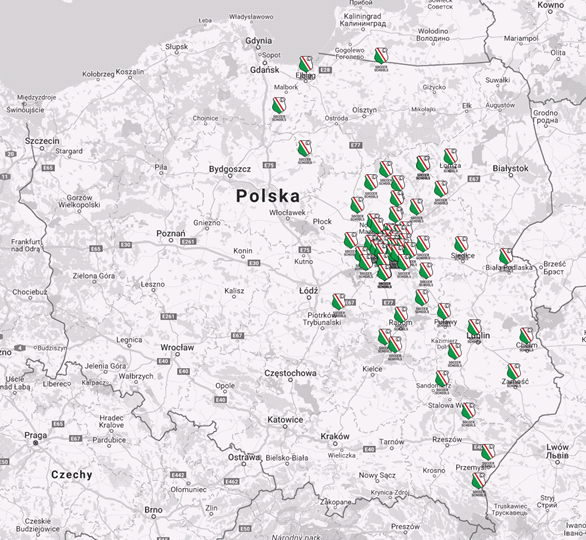Click the Opole city label

pyautogui.click(x=225, y=386)
